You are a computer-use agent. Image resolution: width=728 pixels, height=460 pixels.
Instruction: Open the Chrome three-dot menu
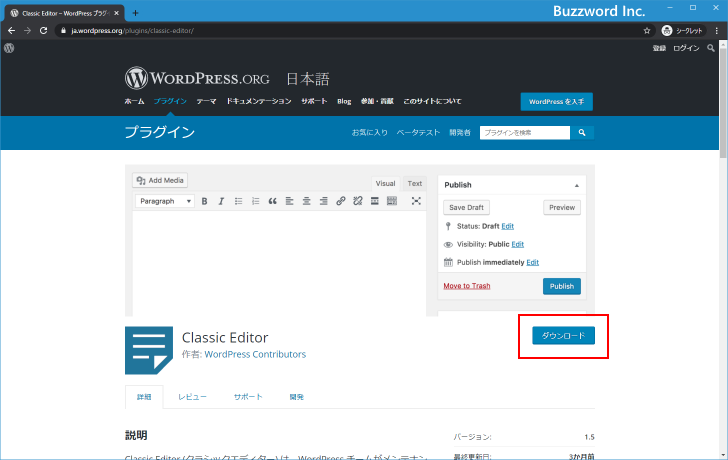point(716,31)
